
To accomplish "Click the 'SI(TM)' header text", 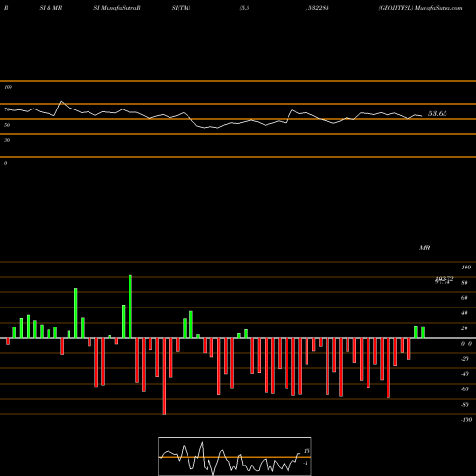I will tap(181, 8).
